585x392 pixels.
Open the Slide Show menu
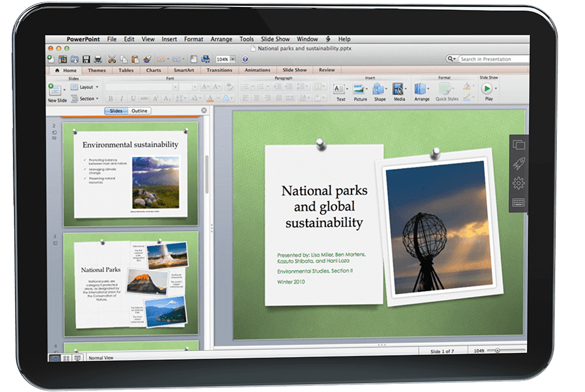[x=276, y=39]
